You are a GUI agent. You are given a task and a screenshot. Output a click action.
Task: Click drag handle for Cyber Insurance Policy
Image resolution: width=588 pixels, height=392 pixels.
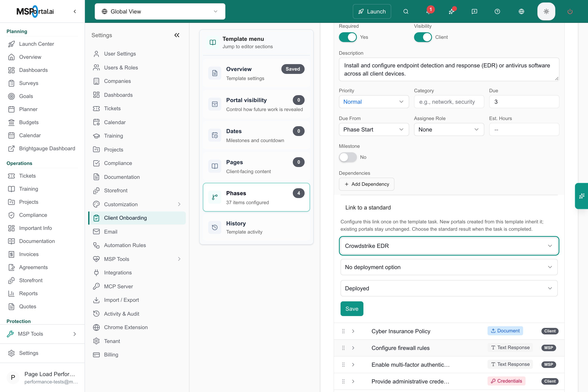(343, 331)
